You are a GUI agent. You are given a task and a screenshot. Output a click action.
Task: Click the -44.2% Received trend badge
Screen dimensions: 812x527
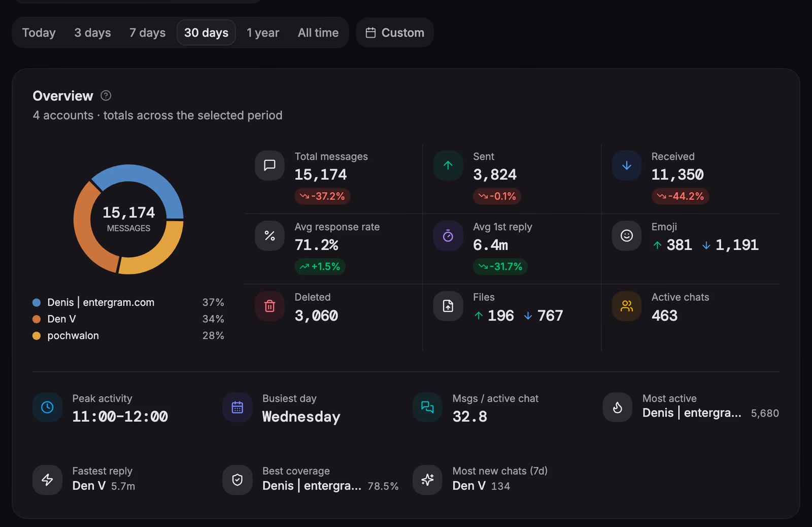click(x=680, y=196)
